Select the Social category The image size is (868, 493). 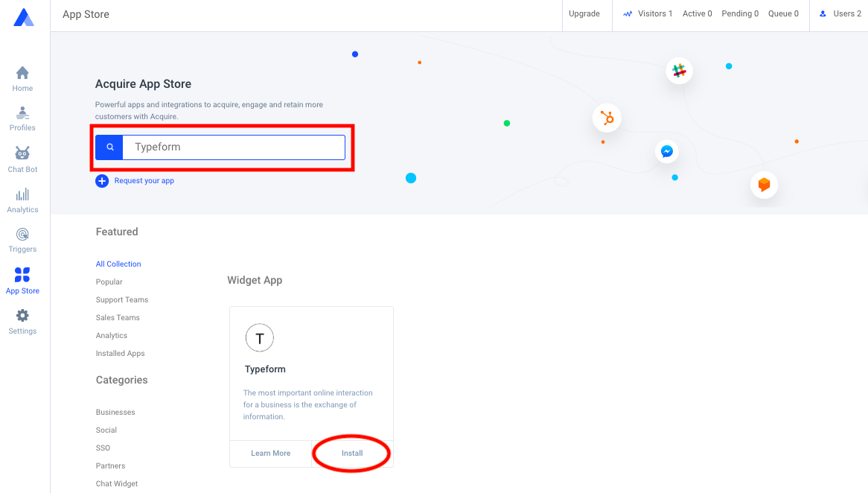pyautogui.click(x=106, y=430)
